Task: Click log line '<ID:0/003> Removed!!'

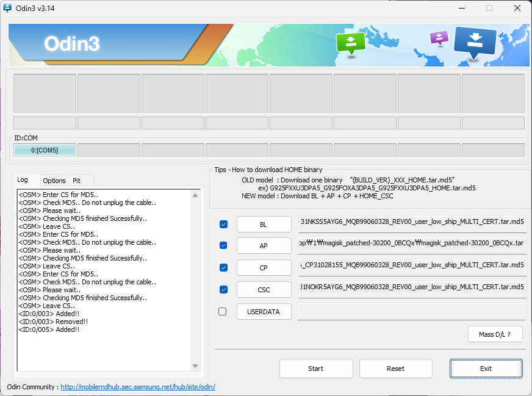Action: click(53, 322)
